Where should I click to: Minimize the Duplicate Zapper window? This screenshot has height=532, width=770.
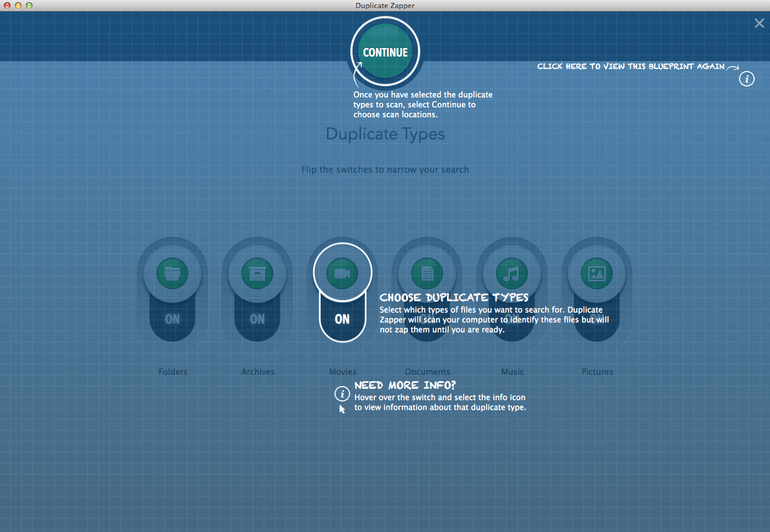click(x=18, y=6)
